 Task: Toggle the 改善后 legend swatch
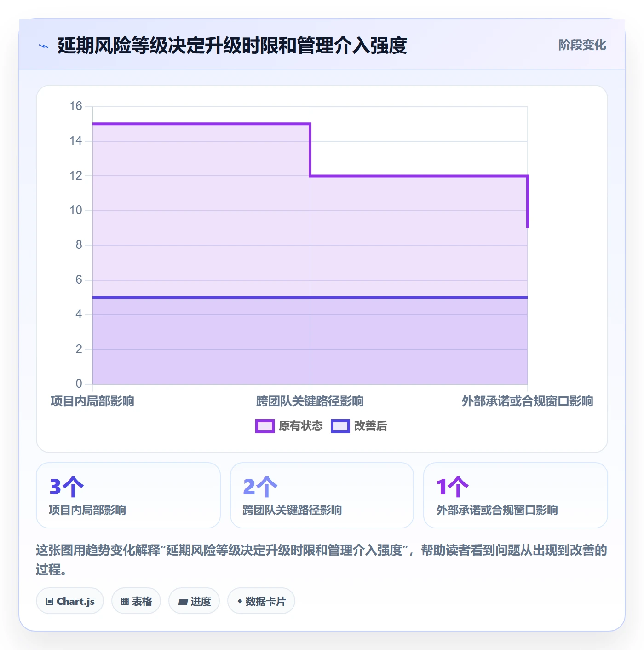coord(340,426)
